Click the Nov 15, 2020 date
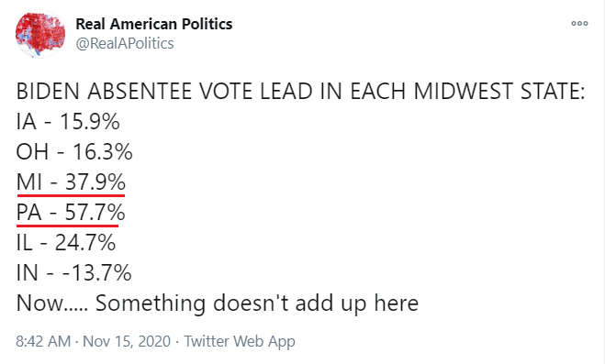 pos(127,341)
